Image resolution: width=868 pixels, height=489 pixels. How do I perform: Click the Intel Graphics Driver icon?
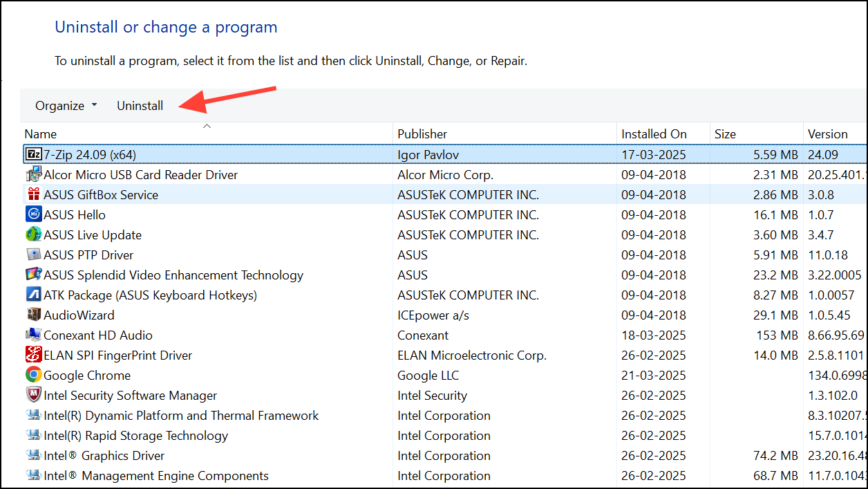33,455
